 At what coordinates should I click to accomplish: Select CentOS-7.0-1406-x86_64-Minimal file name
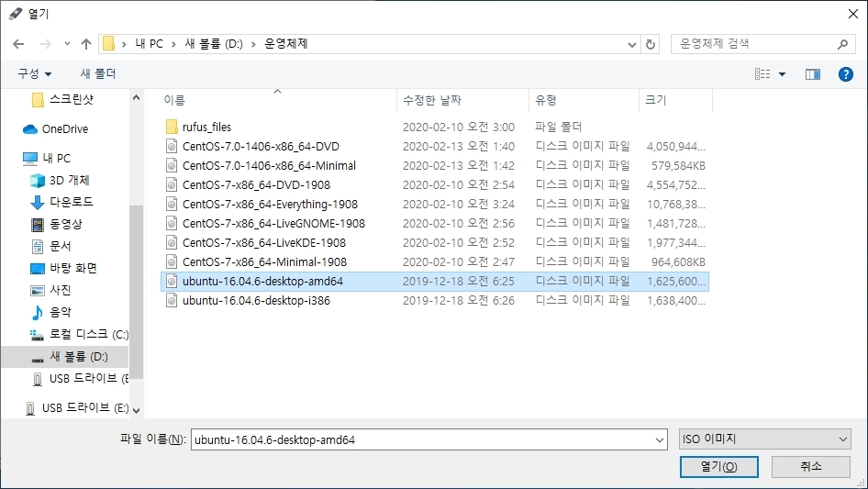[269, 165]
